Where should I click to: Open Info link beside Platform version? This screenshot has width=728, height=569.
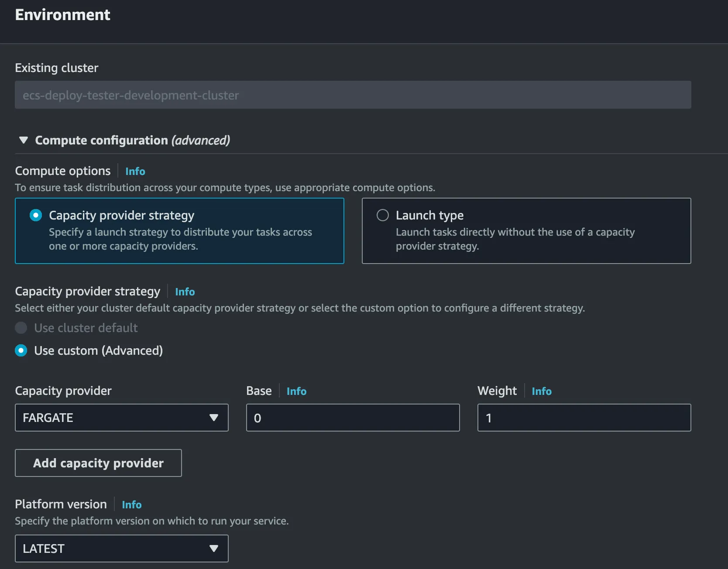click(131, 505)
